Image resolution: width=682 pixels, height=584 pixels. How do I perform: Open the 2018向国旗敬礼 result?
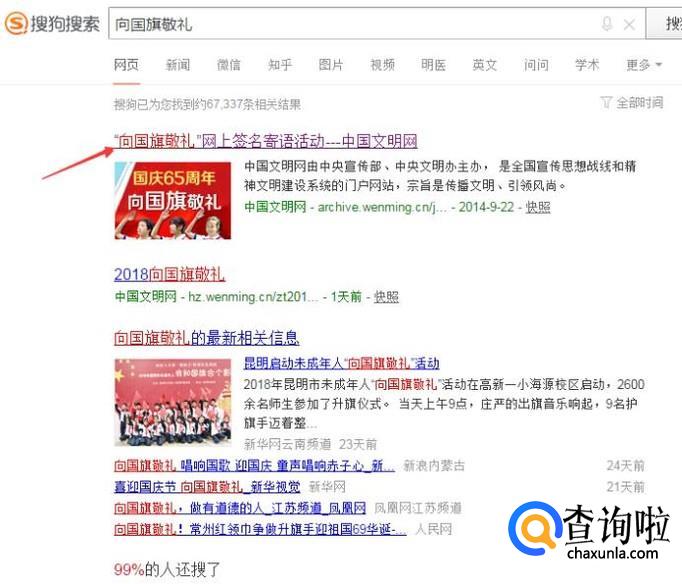coord(169,274)
